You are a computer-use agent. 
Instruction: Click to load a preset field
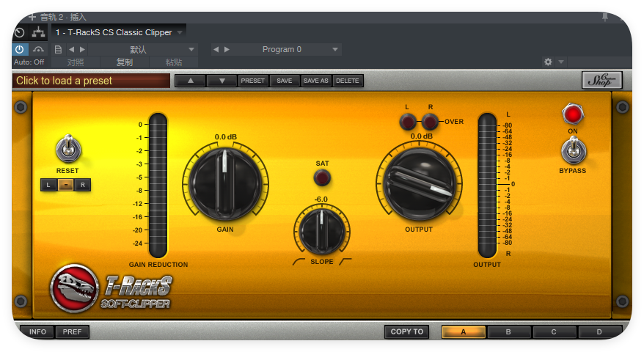[91, 81]
